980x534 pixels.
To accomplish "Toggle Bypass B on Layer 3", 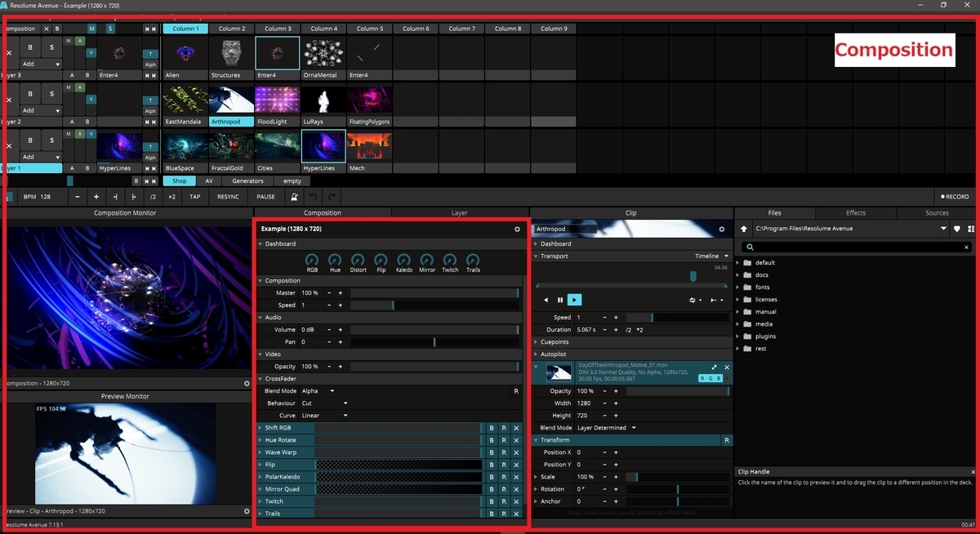I will (30, 47).
